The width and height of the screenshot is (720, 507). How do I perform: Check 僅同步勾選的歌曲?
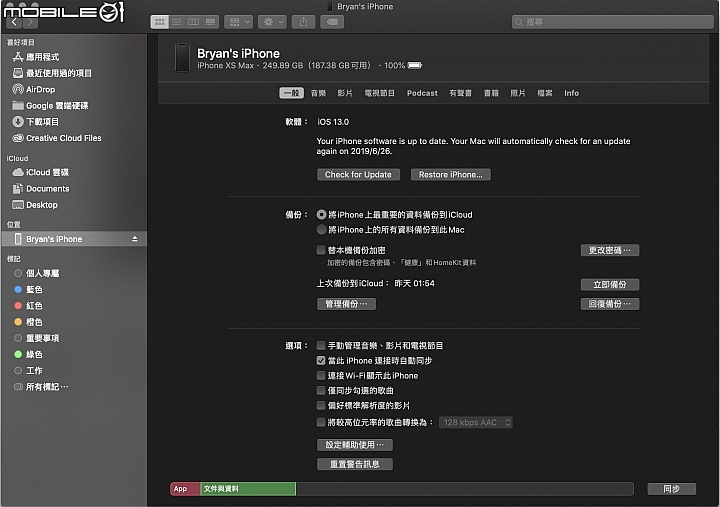click(x=321, y=391)
